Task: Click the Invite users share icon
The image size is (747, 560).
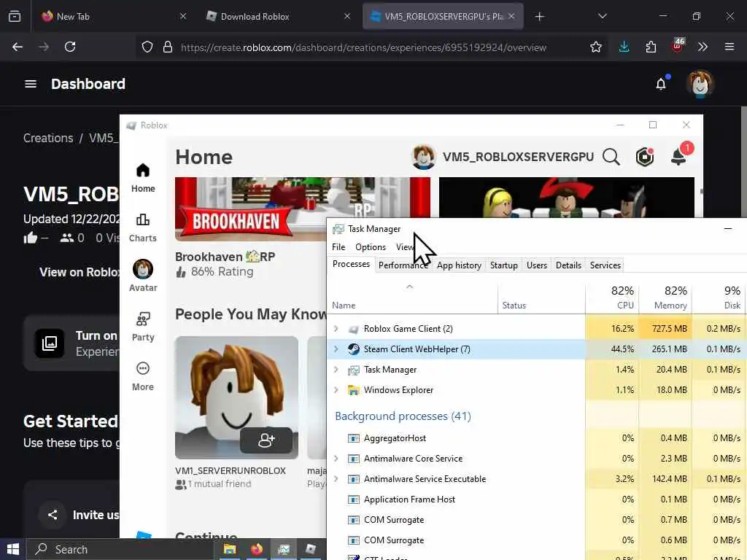Action: coord(53,515)
